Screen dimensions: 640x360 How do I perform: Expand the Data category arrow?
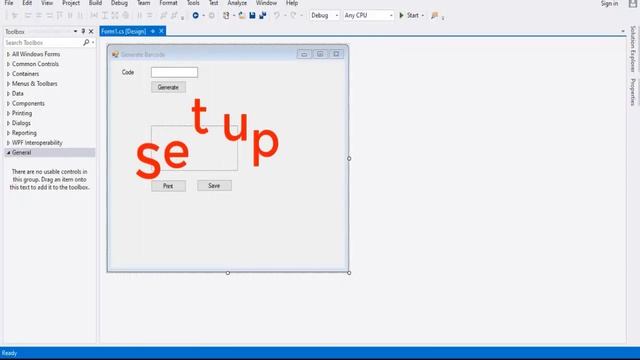point(8,93)
